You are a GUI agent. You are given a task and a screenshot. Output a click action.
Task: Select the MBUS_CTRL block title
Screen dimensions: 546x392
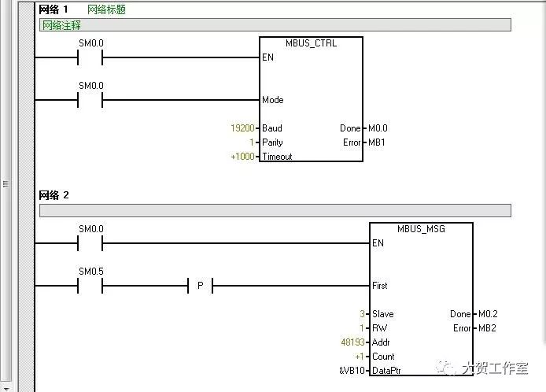click(311, 43)
